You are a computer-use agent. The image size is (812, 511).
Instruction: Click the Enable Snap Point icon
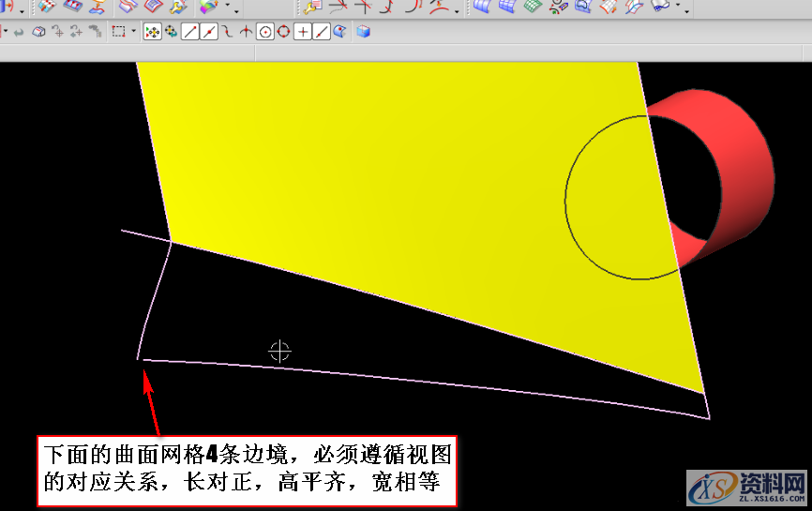(153, 32)
